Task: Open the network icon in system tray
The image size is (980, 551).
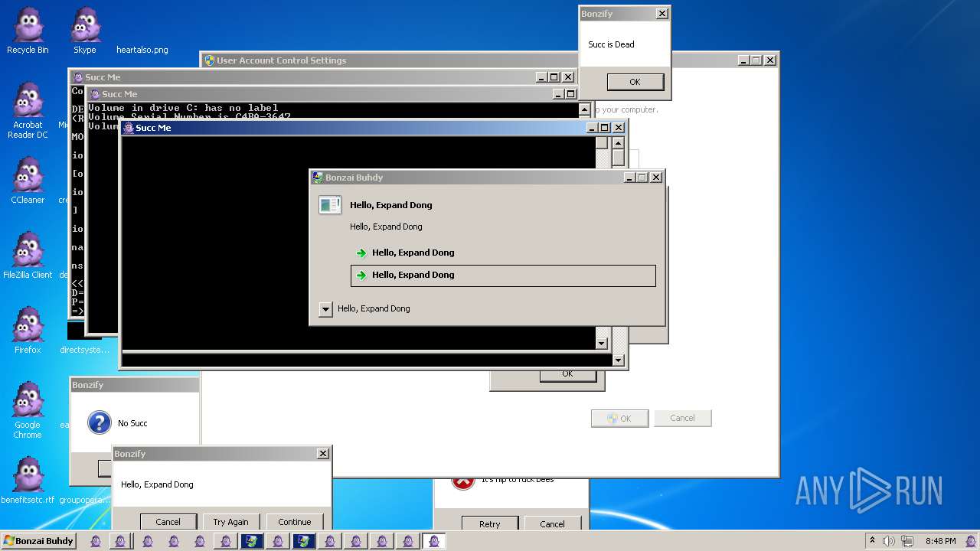Action: click(x=907, y=541)
